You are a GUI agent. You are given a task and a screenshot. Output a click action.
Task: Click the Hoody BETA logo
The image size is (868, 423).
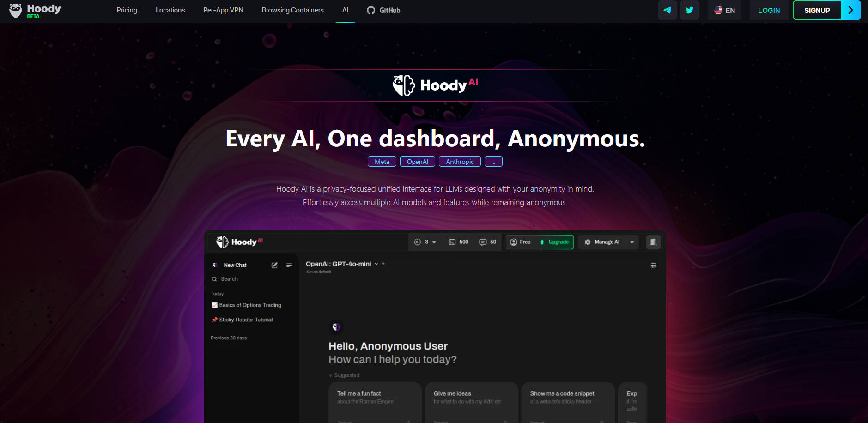35,11
